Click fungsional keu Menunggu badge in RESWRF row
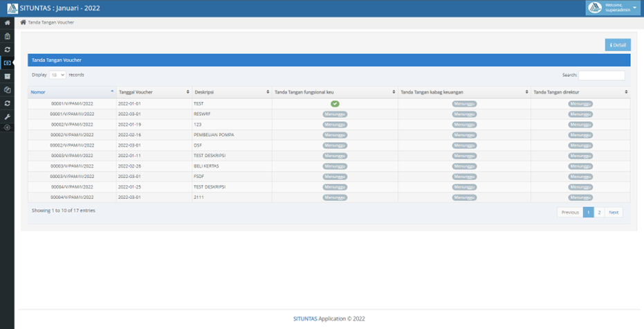The height and width of the screenshot is (329, 644). 335,114
